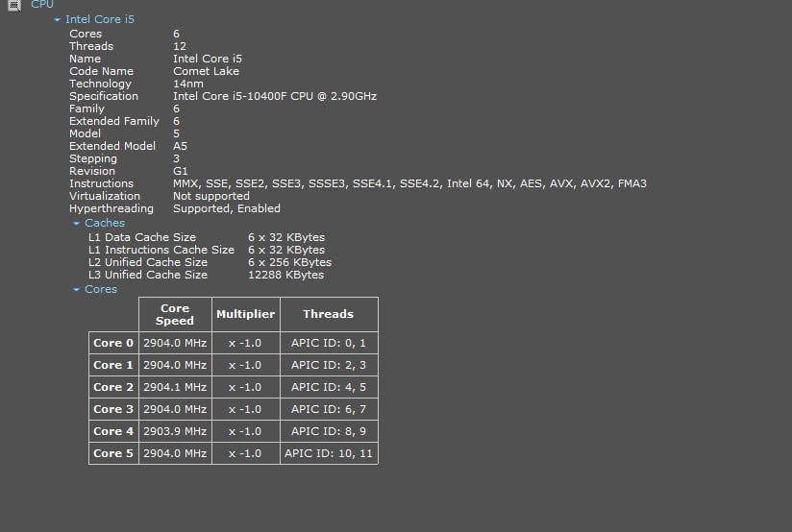Select Hyperthreading value Supported, Enabled

tap(226, 208)
